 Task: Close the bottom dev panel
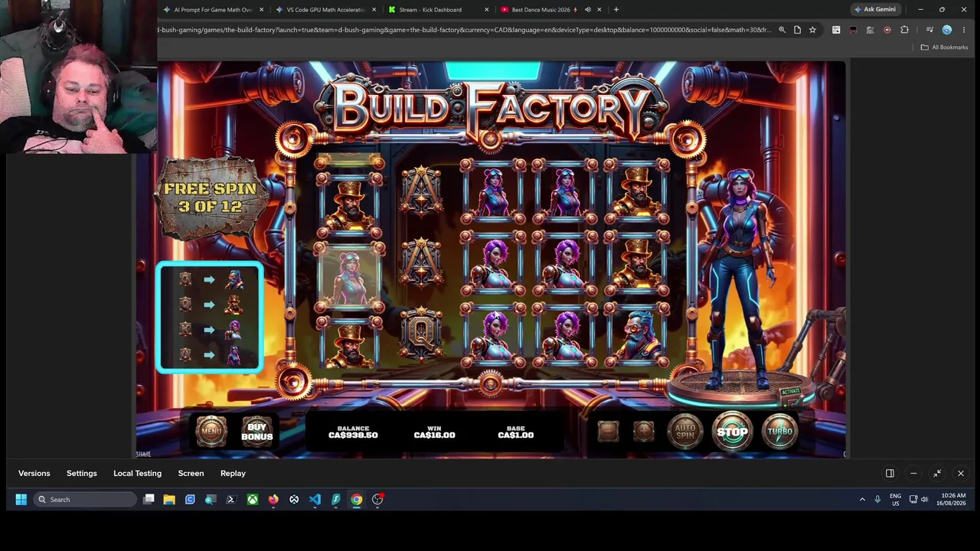pos(961,474)
